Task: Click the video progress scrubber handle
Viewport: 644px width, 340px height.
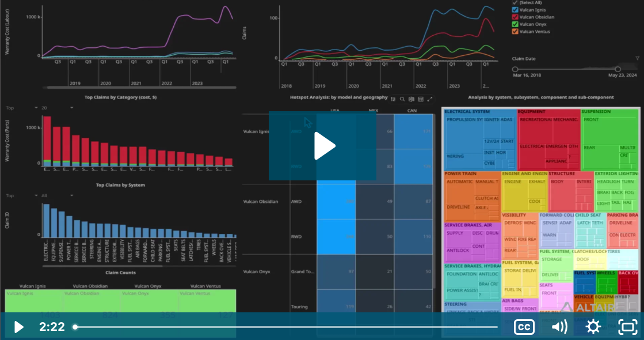Action: pos(75,327)
